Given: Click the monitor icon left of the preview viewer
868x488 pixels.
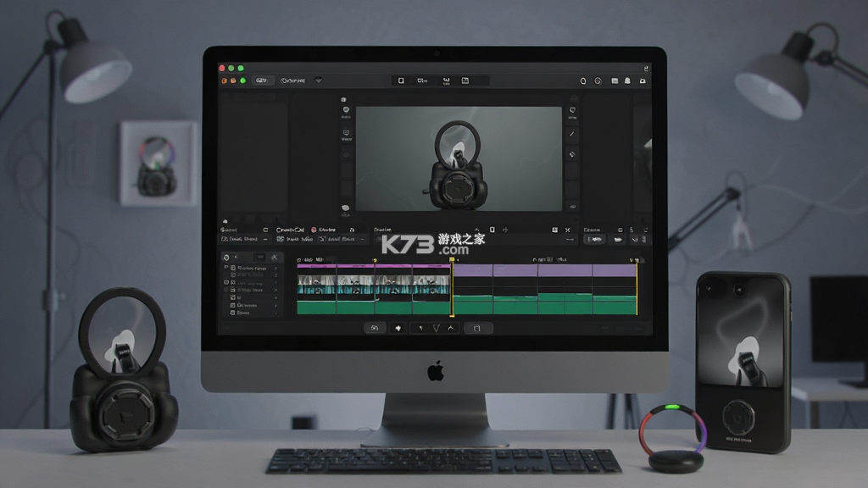Looking at the screenshot, I should [x=347, y=133].
